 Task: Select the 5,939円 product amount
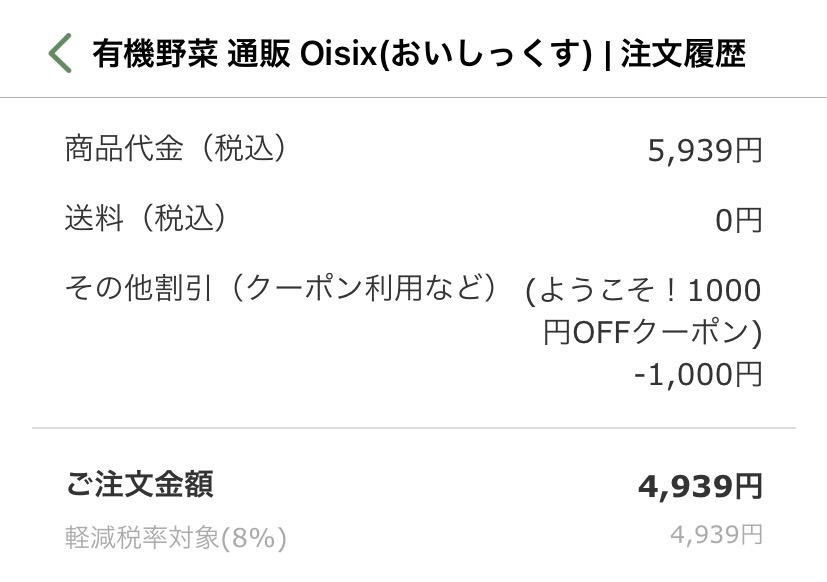point(704,148)
